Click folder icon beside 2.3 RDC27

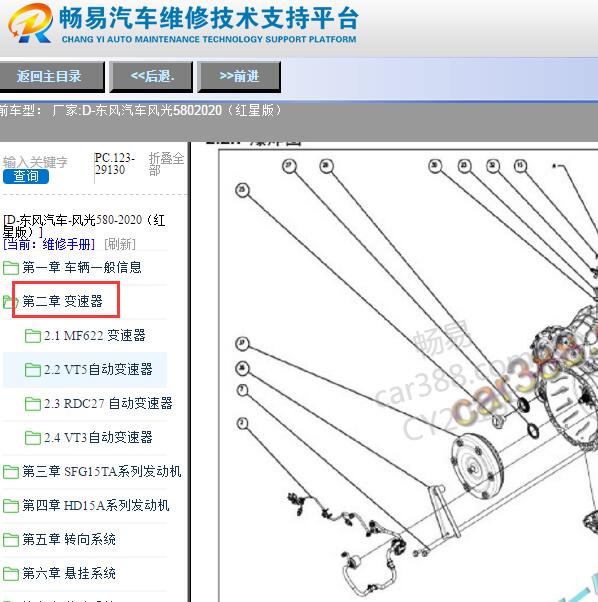click(33, 404)
